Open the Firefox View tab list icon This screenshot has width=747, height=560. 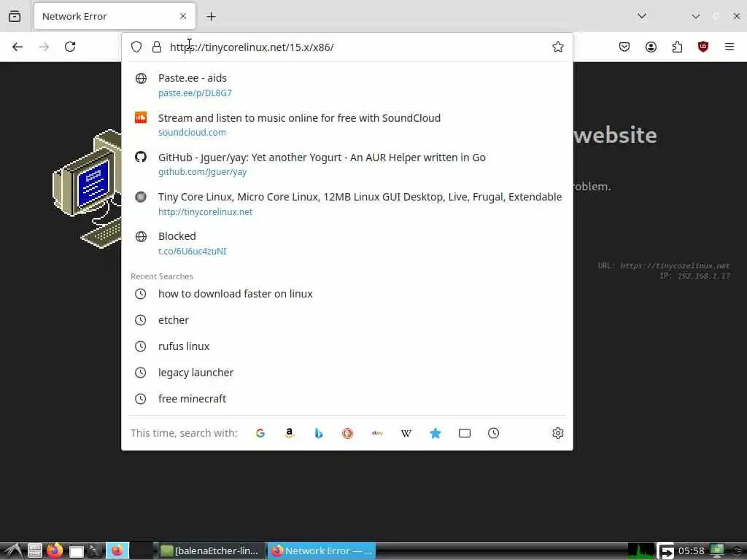(15, 16)
